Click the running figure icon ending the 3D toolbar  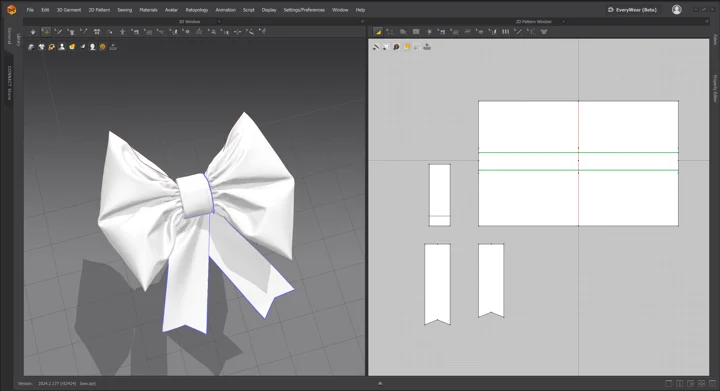coord(263,32)
